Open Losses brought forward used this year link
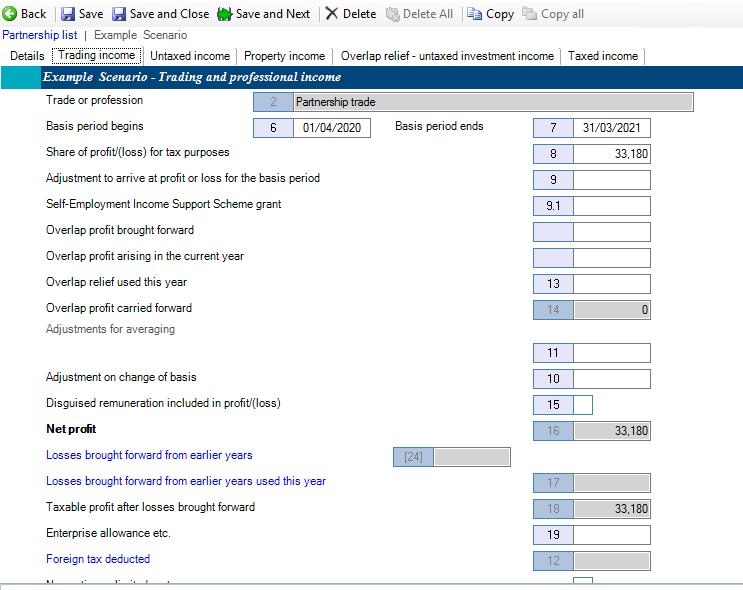This screenshot has width=743, height=590. click(x=186, y=481)
